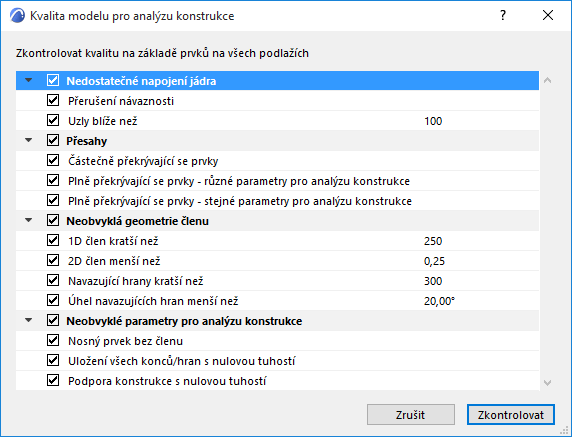Select Neobvyklá geometrie členu label

click(137, 221)
